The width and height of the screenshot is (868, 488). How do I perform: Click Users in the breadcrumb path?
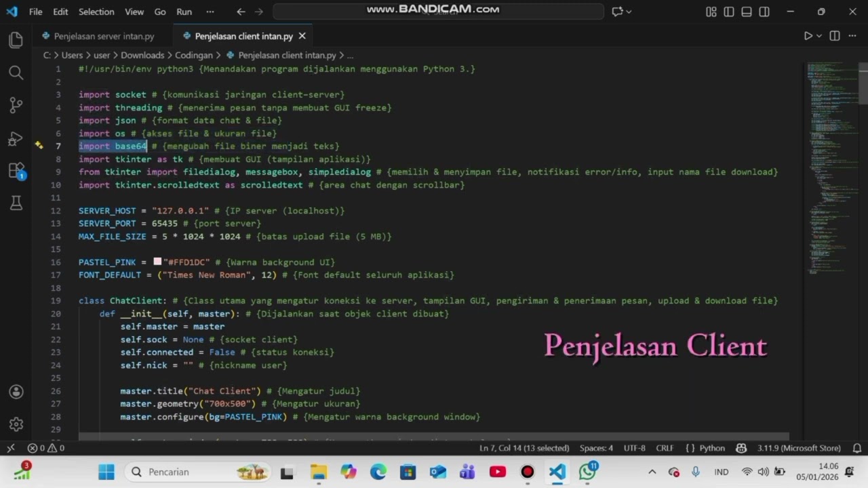pyautogui.click(x=71, y=56)
